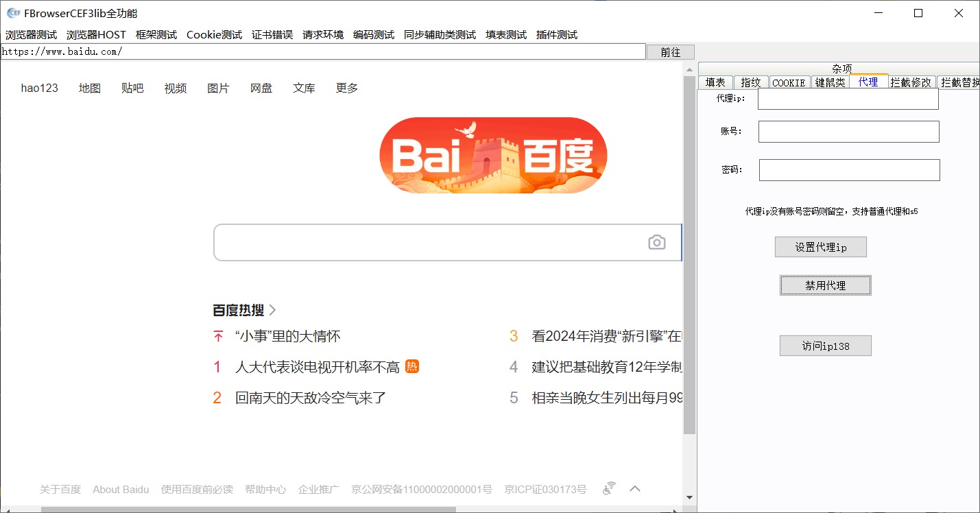
Task: Click the accessibility icon in the footer
Action: point(609,488)
